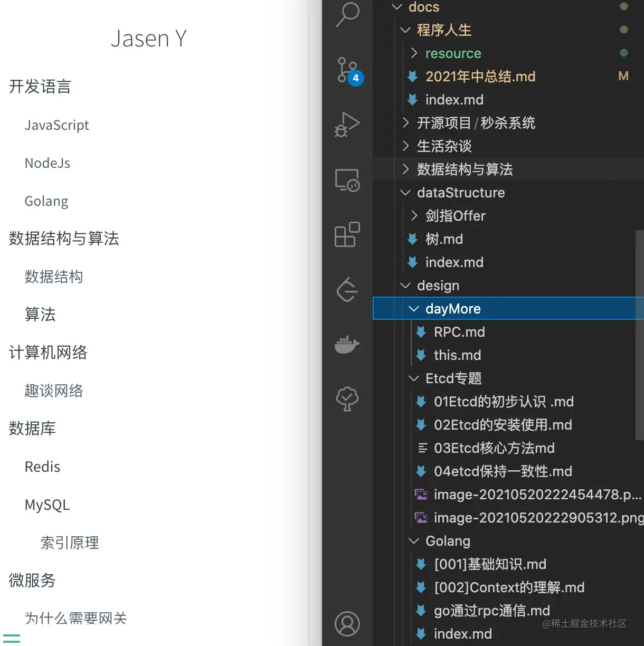Image resolution: width=644 pixels, height=646 pixels.
Task: Open 为什么需要网关 sidebar link
Action: pyautogui.click(x=76, y=618)
